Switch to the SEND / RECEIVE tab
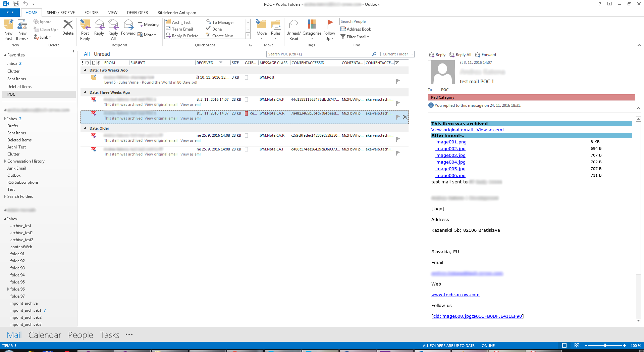The image size is (644, 352). (x=61, y=13)
